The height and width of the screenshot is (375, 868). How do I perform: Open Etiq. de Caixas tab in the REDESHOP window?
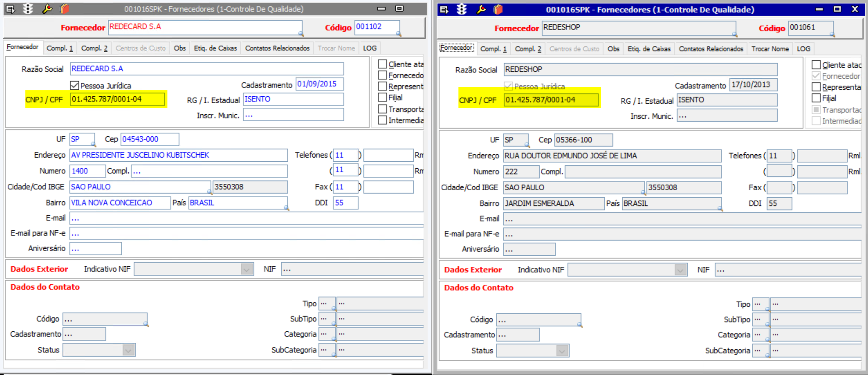[x=649, y=49]
